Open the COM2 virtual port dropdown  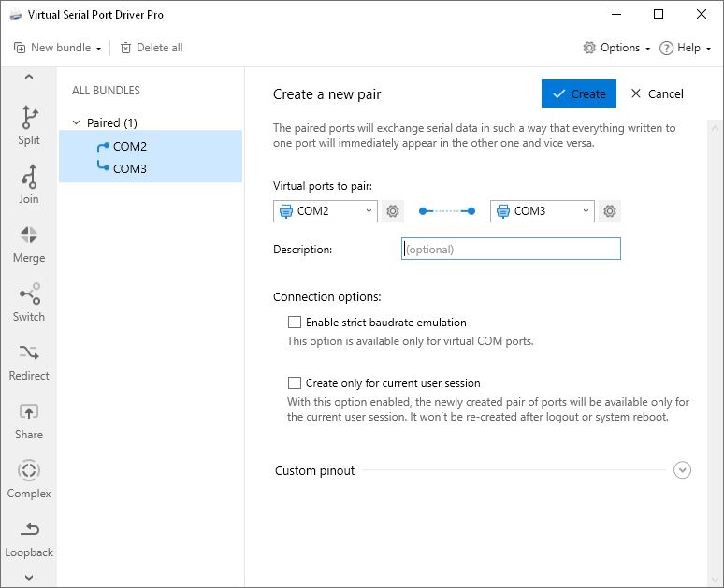[326, 211]
